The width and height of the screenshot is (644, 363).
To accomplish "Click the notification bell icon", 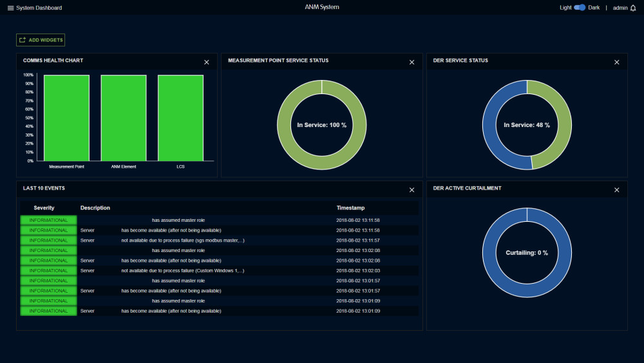I will [633, 8].
